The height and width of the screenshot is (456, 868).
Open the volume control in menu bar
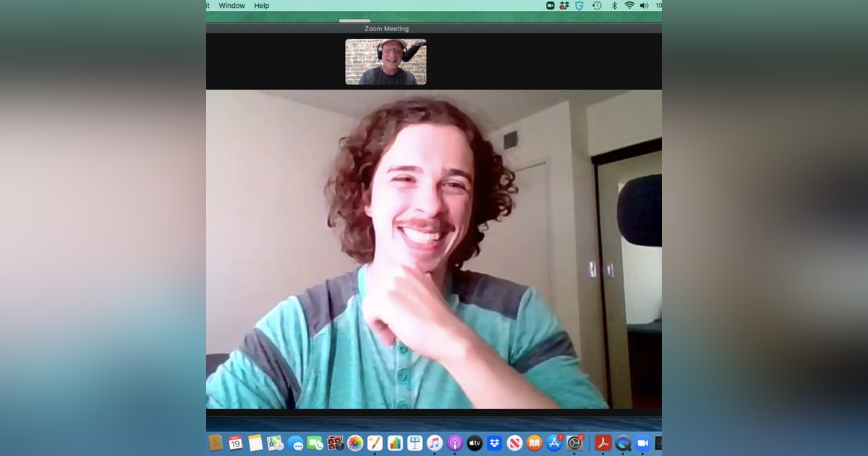(644, 6)
